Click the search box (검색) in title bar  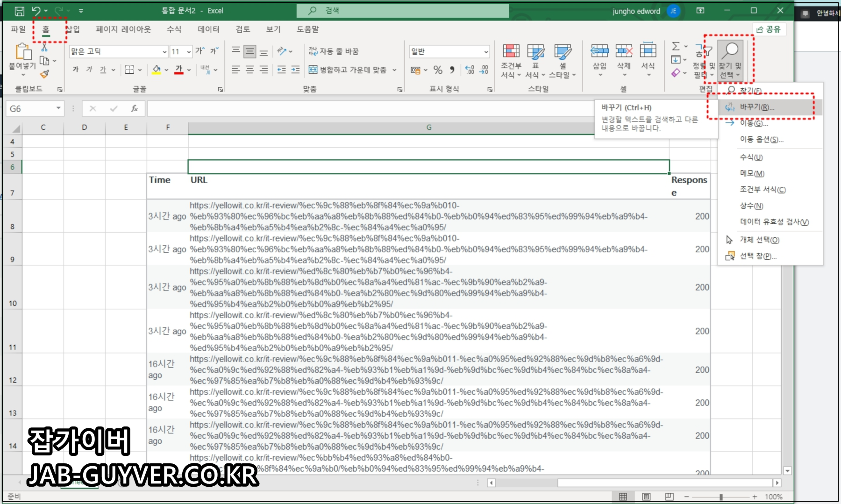[403, 11]
